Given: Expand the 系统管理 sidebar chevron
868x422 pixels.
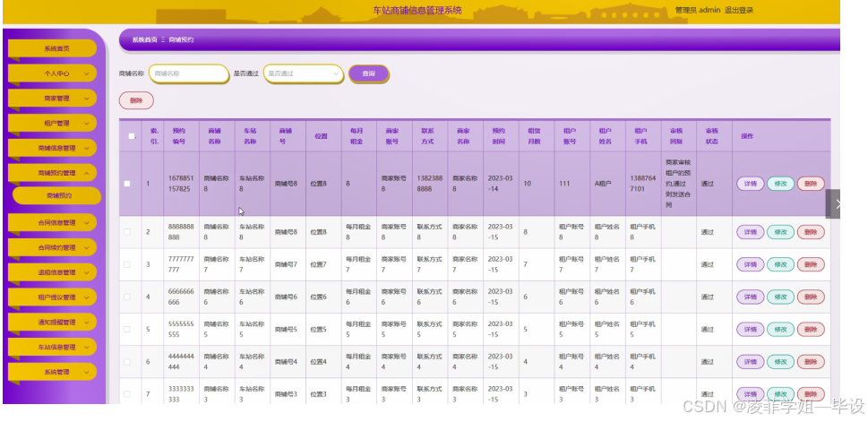Looking at the screenshot, I should (86, 372).
